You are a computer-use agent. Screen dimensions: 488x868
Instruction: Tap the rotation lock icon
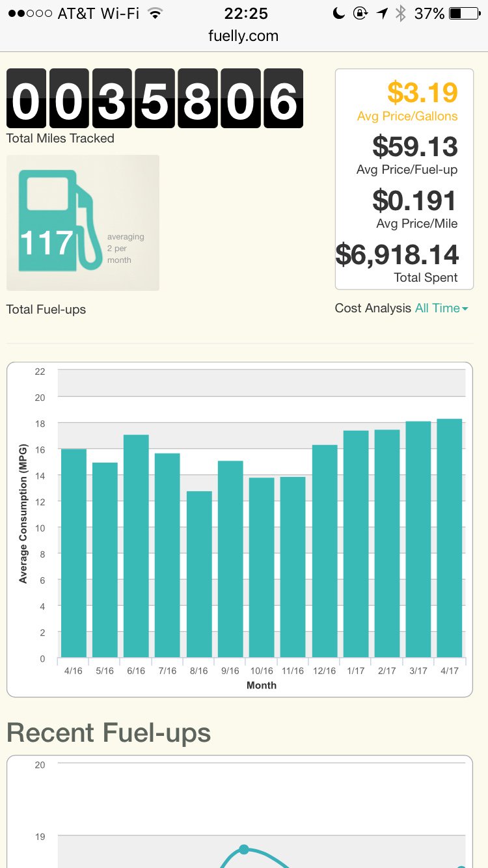[360, 14]
